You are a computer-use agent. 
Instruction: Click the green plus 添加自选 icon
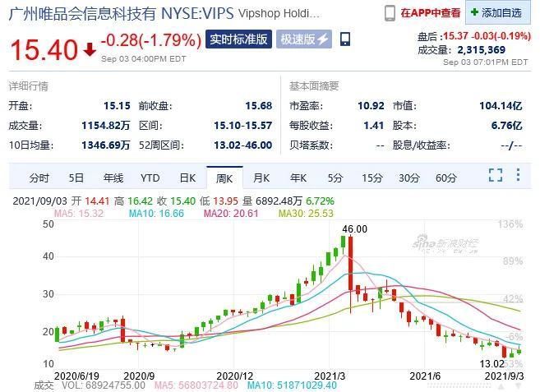(x=474, y=12)
